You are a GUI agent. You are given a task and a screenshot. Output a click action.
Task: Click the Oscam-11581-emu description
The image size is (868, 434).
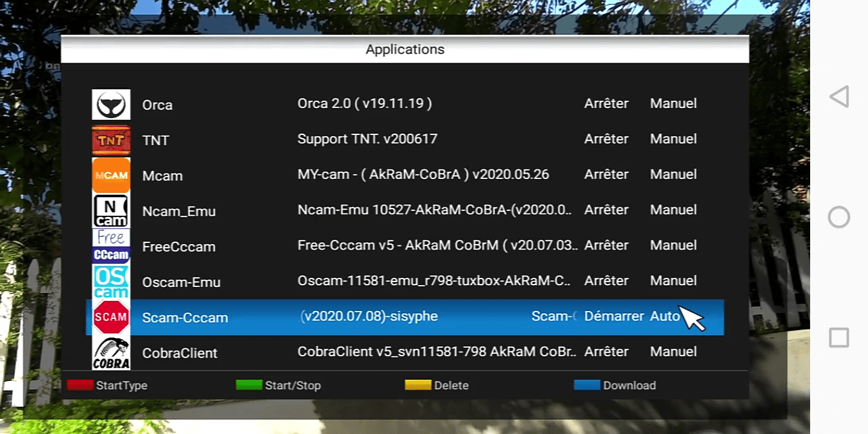click(435, 281)
